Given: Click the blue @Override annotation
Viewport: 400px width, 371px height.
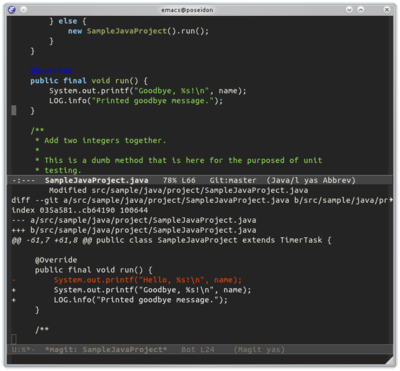Looking at the screenshot, I should click(x=51, y=71).
